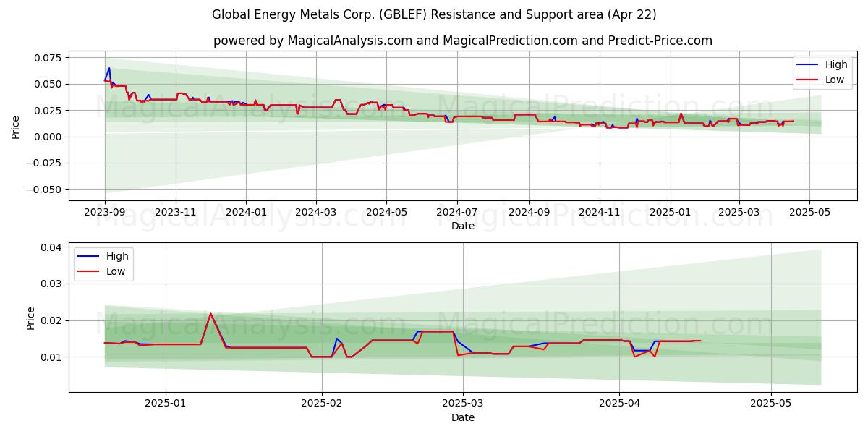Click the 0.02 tick on bottom chart
This screenshot has height=434, width=868.
51,320
